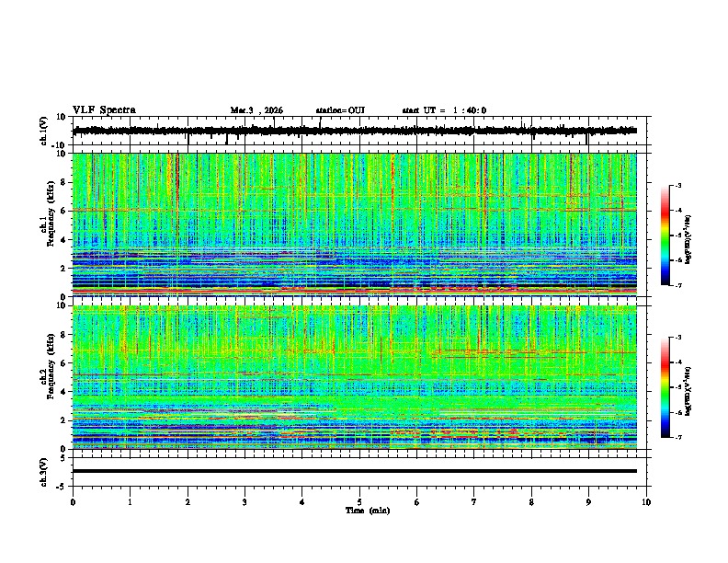
Task: Click time axis tick label "10"
Action: [x=646, y=502]
